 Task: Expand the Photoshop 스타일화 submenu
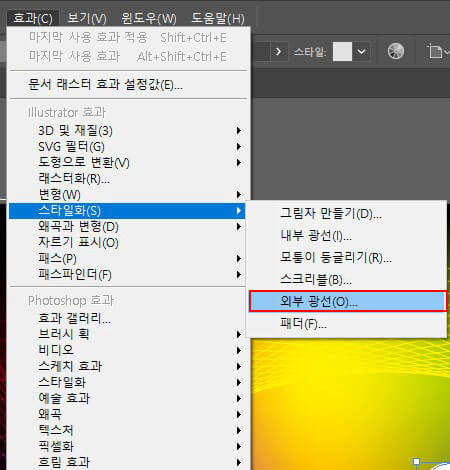point(128,382)
